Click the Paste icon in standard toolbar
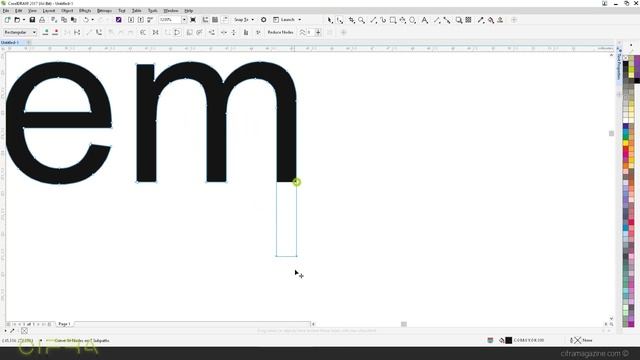 coord(74,20)
